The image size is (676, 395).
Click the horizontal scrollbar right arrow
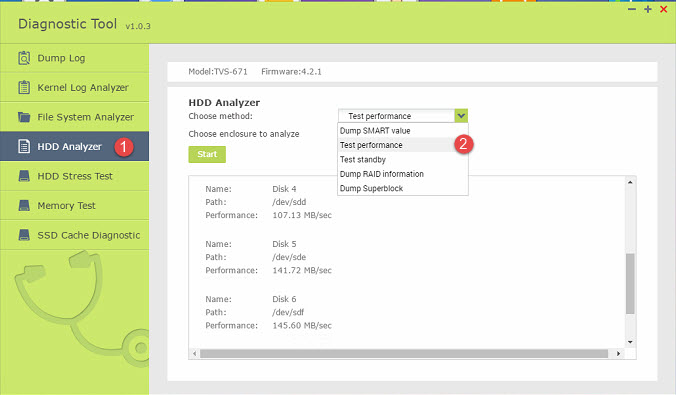pyautogui.click(x=619, y=354)
